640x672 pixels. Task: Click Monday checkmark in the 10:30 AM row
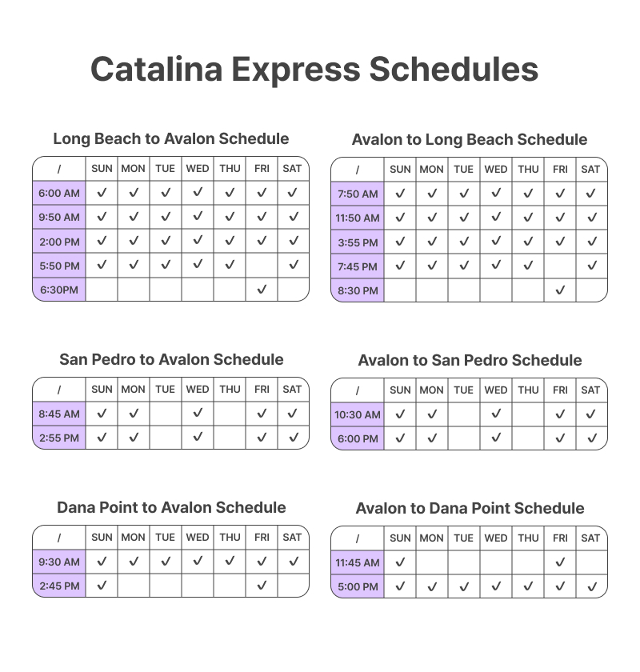pyautogui.click(x=432, y=414)
